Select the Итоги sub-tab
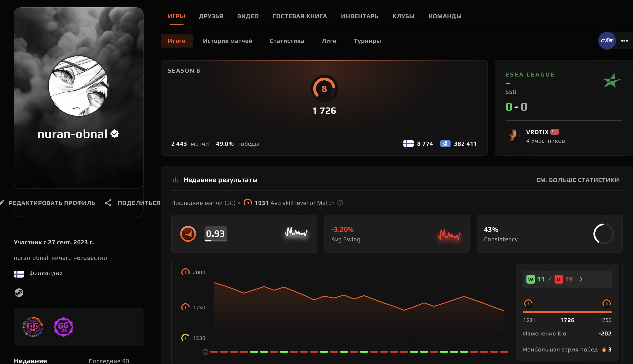The height and width of the screenshot is (364, 633). tap(176, 40)
